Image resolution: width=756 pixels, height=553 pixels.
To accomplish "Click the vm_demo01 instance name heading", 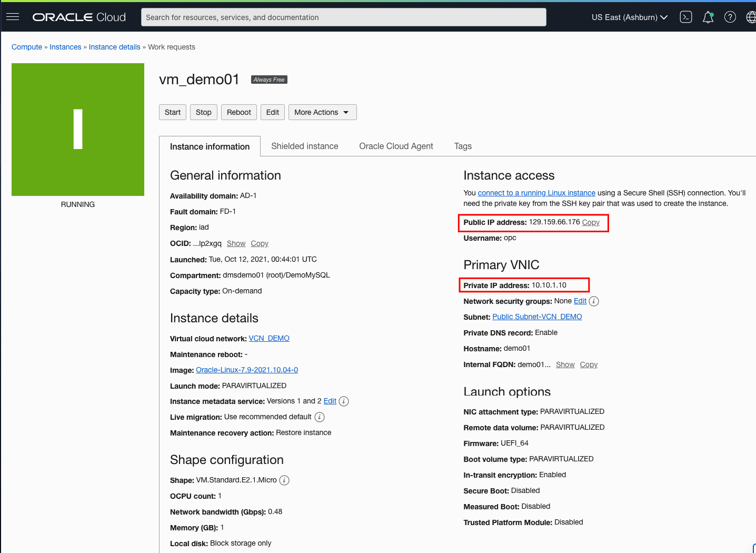I will [199, 80].
